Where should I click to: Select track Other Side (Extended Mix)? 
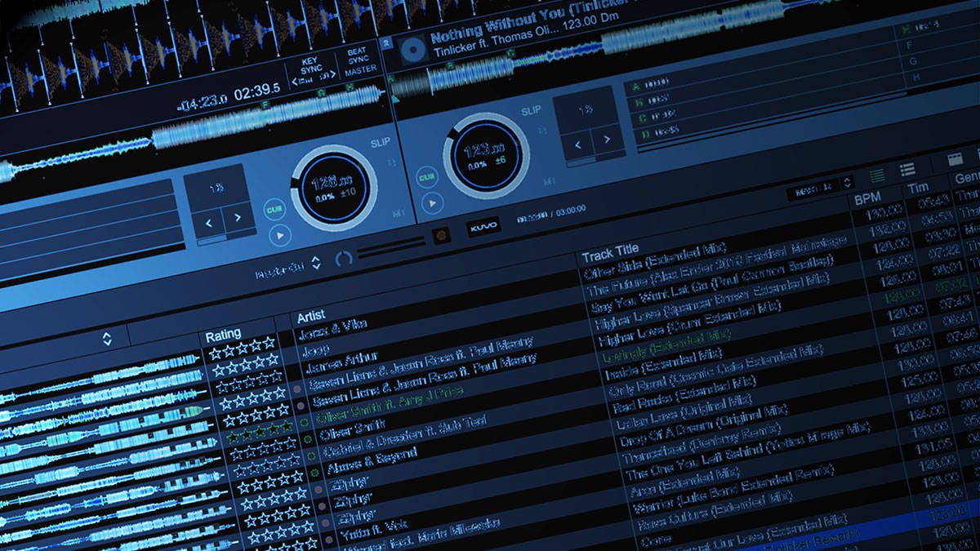[653, 260]
